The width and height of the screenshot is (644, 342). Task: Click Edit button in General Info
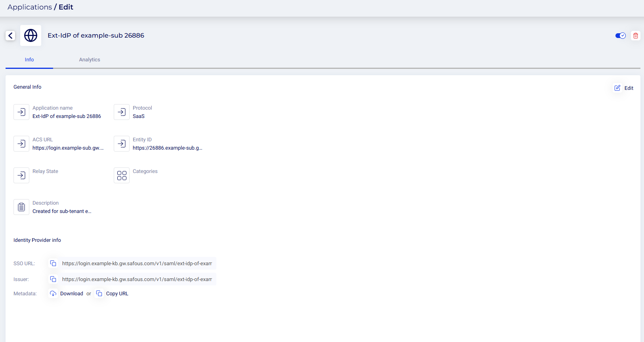624,88
